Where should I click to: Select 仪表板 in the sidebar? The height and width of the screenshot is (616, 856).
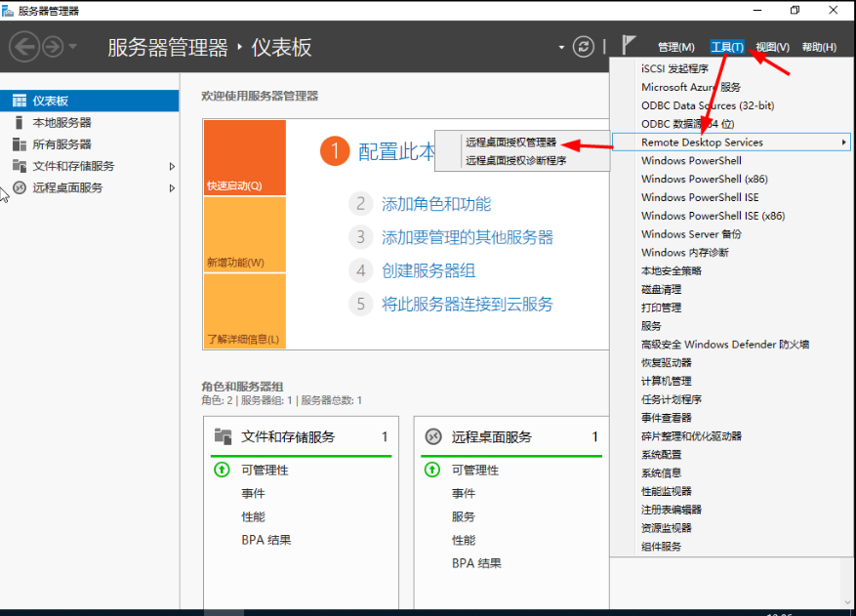tap(90, 101)
